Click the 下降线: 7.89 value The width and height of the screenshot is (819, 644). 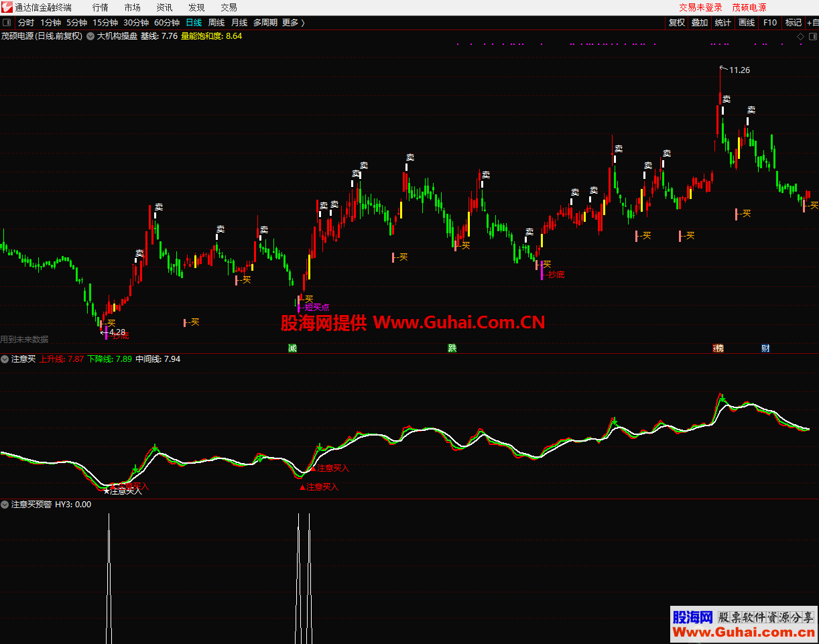click(110, 359)
